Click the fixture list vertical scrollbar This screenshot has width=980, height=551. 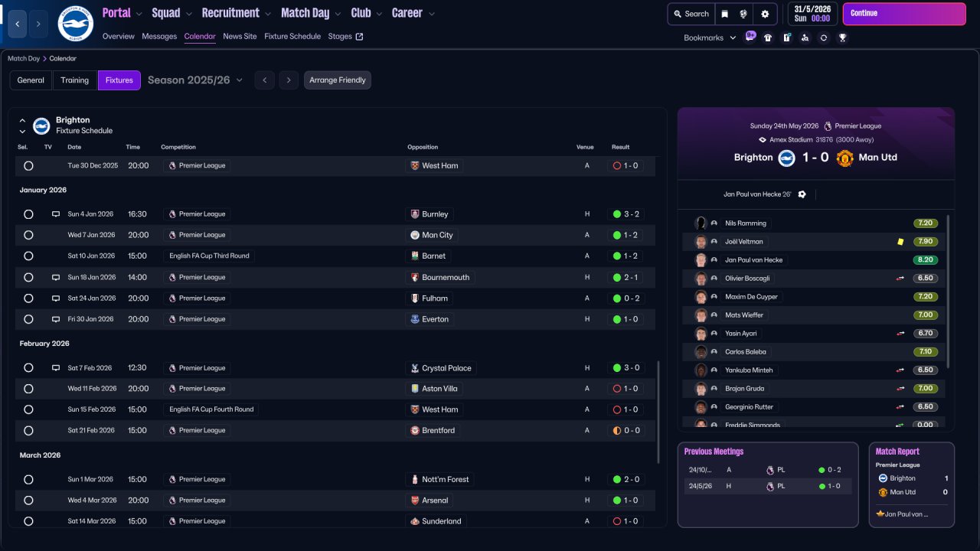tap(658, 412)
